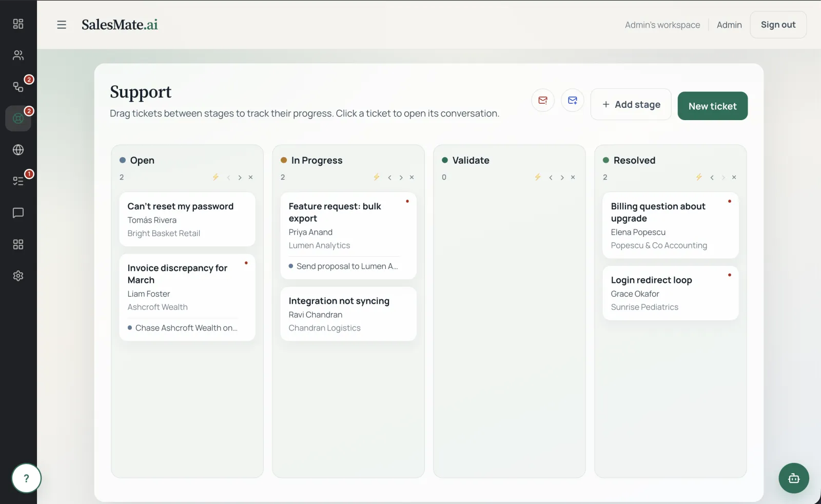821x504 pixels.
Task: Open the settings gear in sidebar
Action: coord(18,276)
